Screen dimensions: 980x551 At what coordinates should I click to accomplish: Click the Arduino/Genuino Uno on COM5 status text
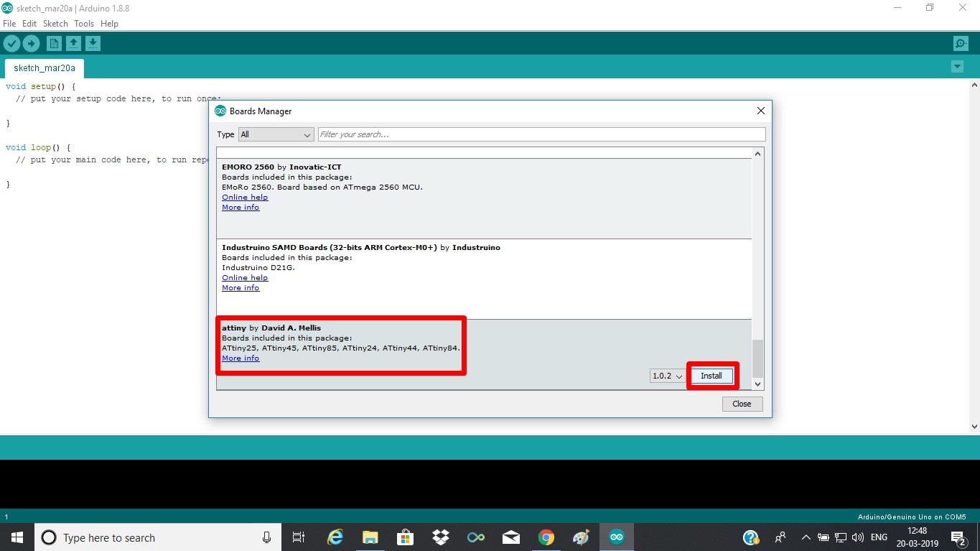(x=912, y=517)
